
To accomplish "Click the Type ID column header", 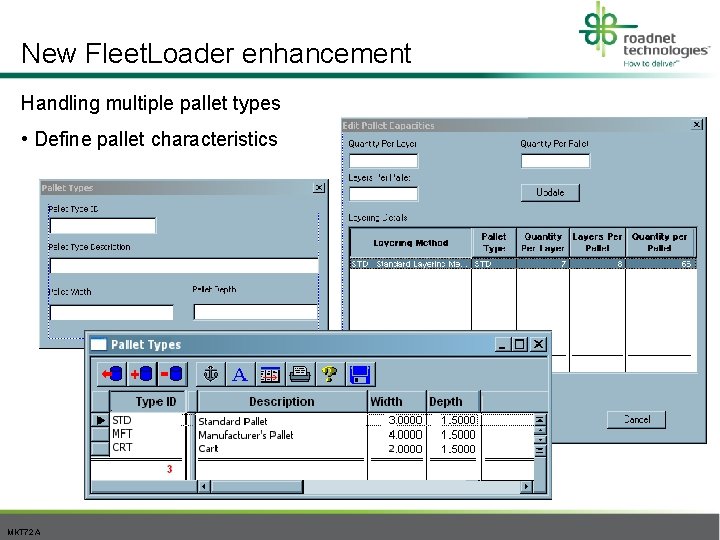I will [x=147, y=402].
